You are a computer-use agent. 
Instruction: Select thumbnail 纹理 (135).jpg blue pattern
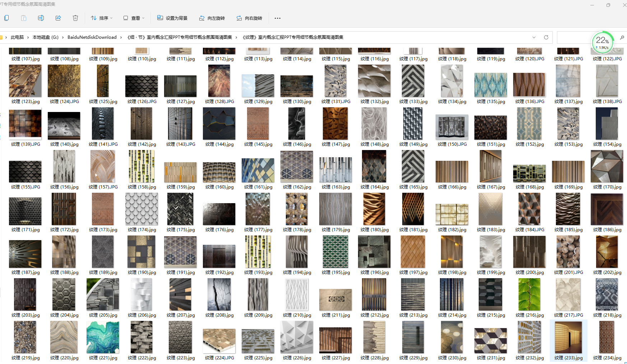[x=491, y=85]
